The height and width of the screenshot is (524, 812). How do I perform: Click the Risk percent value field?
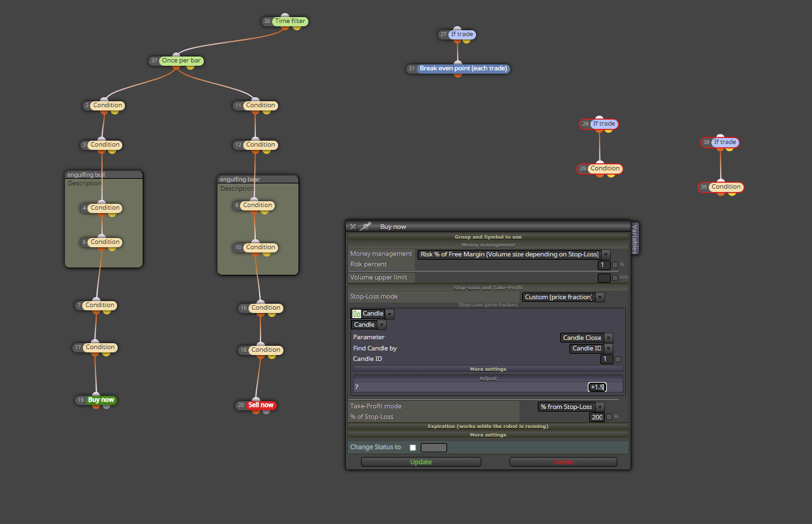(x=604, y=265)
